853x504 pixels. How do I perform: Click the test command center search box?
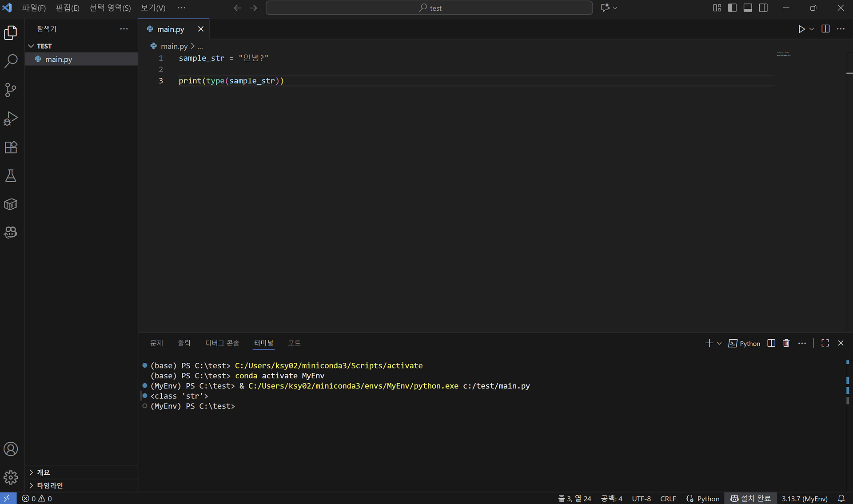point(429,8)
